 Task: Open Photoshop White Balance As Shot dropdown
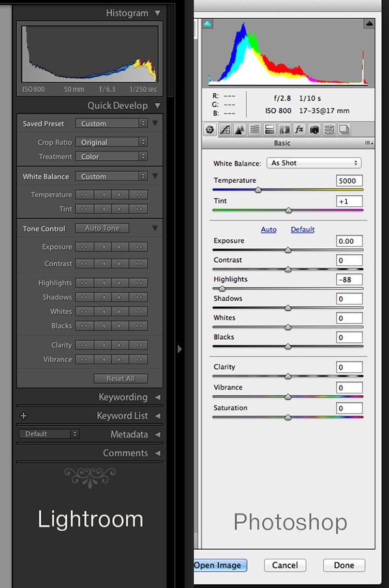(x=314, y=163)
